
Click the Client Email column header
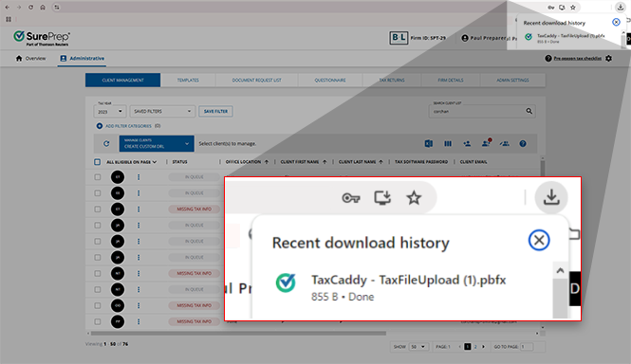pos(473,162)
